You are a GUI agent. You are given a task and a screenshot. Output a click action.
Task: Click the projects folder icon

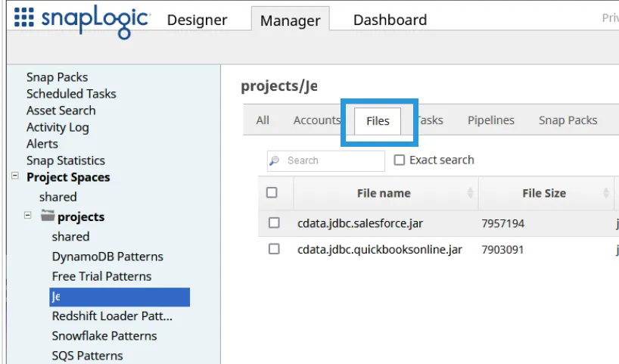tap(48, 216)
